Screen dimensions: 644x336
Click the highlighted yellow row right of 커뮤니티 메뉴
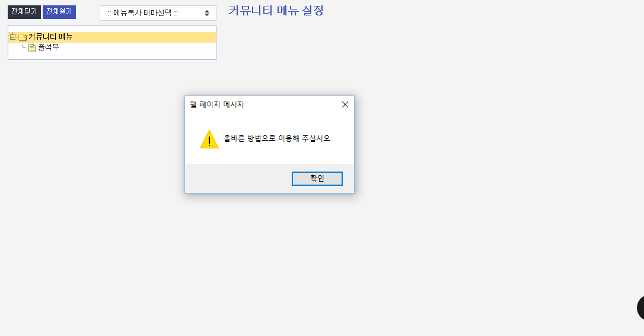142,37
